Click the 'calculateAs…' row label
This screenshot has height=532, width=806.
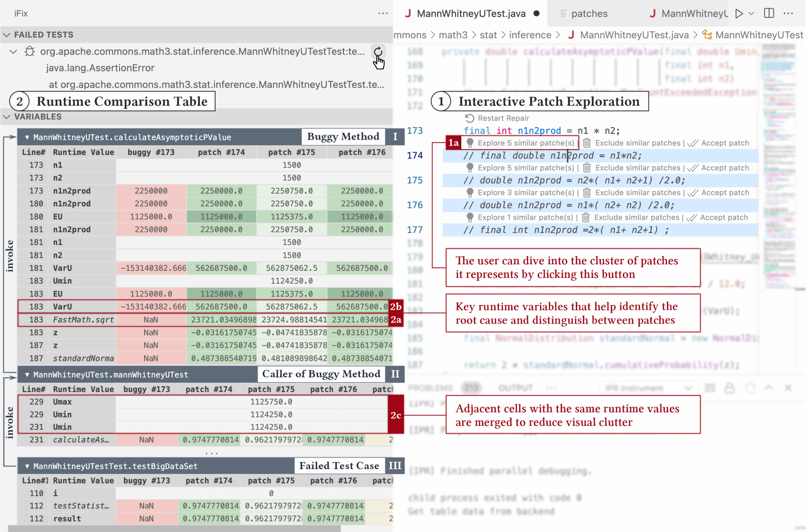coord(81,440)
